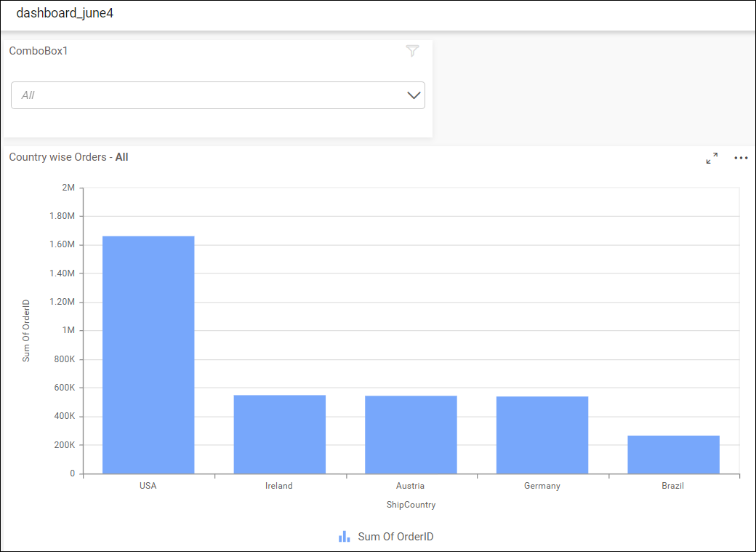756x552 pixels.
Task: Pick the Germany bar in chart
Action: pos(542,435)
